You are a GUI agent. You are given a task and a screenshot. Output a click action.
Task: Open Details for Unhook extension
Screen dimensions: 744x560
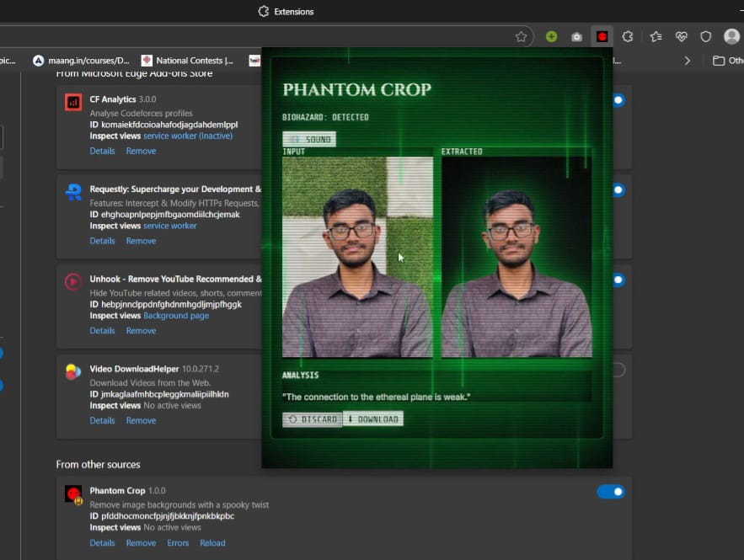pos(103,330)
